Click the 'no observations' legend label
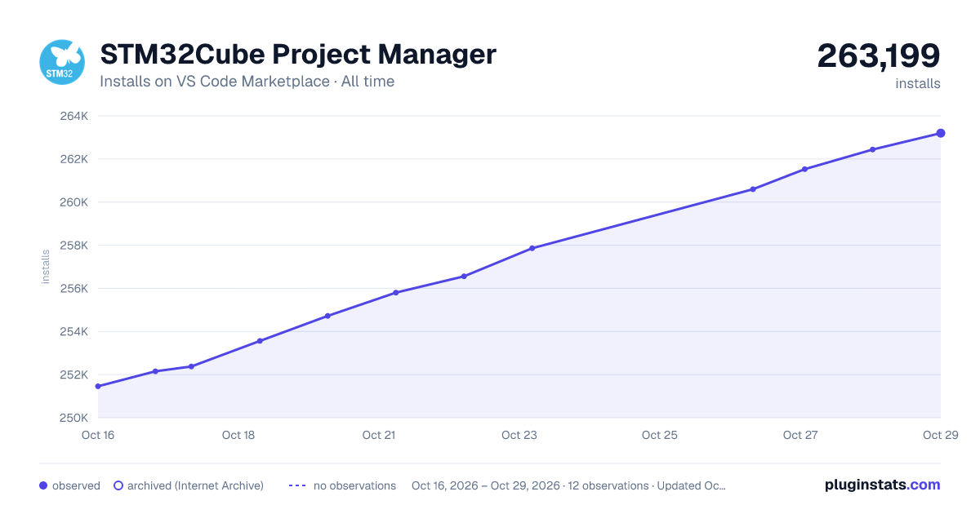Screen dimensions: 980x514 [x=354, y=485]
